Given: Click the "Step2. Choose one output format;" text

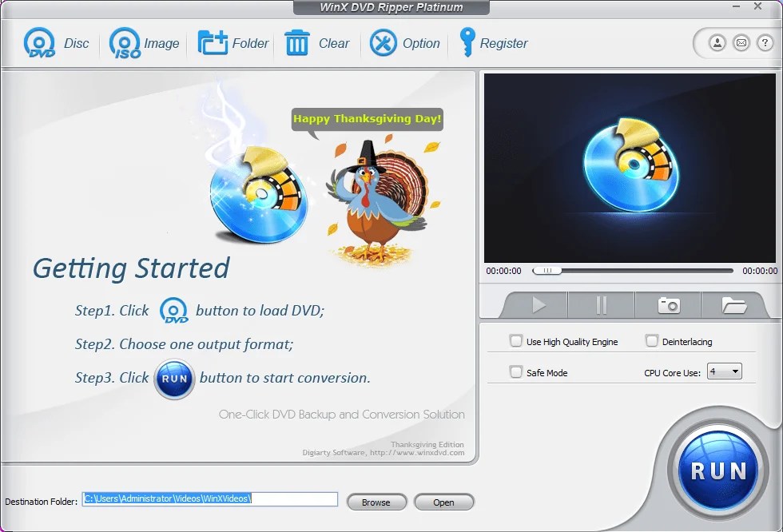Looking at the screenshot, I should click(185, 344).
